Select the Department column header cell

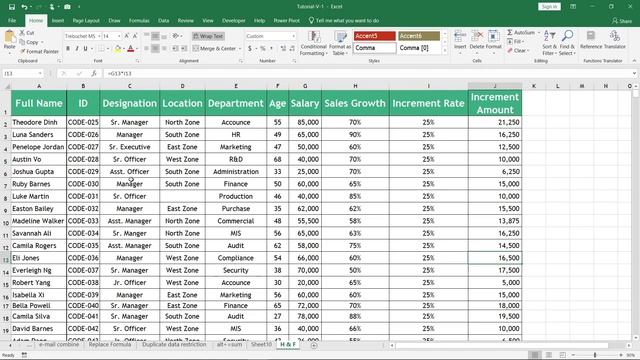tap(236, 103)
